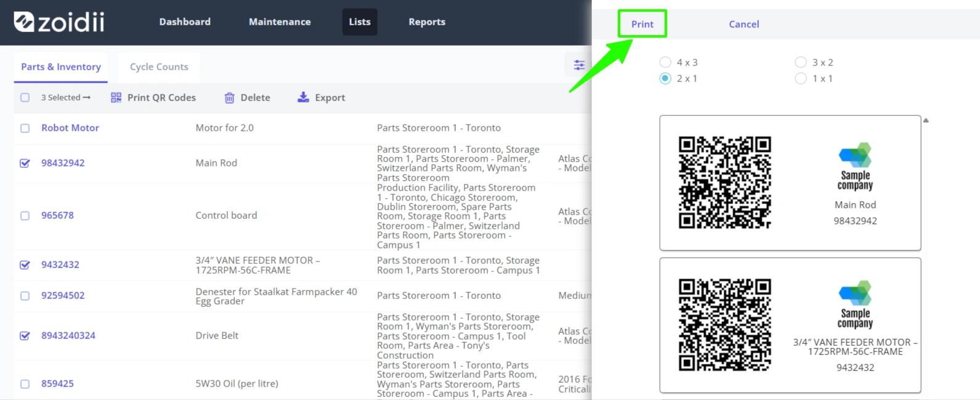The height and width of the screenshot is (400, 980).
Task: Click '98432942' number on label preview
Action: (855, 221)
